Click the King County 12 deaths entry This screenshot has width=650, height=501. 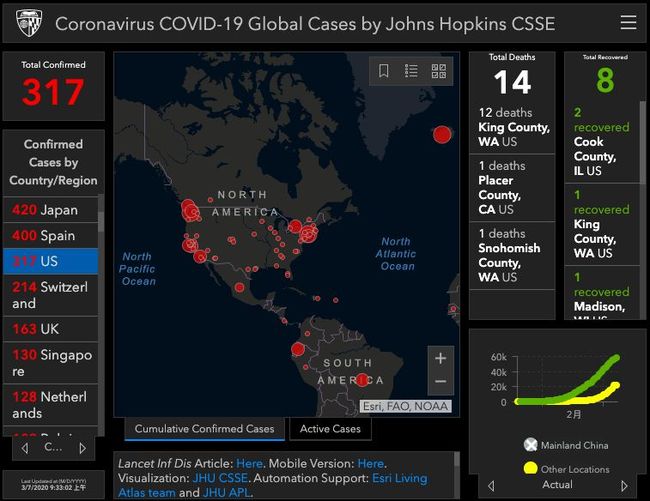click(512, 127)
